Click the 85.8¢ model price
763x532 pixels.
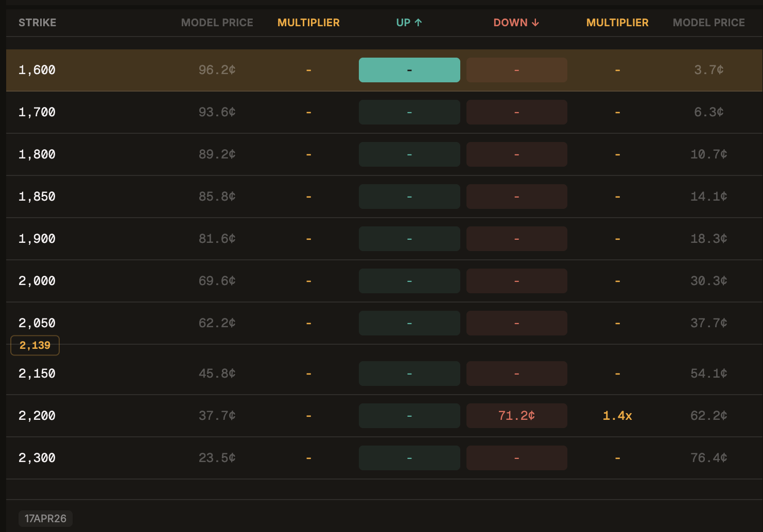217,197
